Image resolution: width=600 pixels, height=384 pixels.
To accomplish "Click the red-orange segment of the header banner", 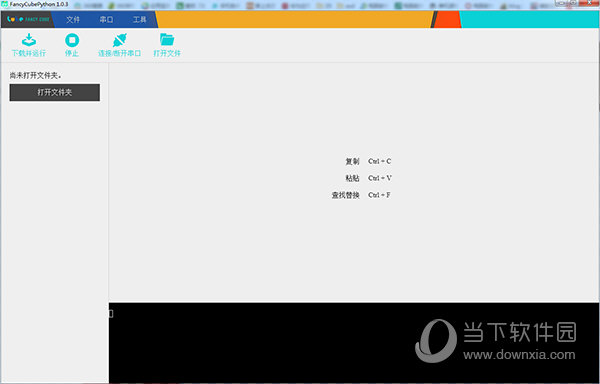I will [448, 19].
